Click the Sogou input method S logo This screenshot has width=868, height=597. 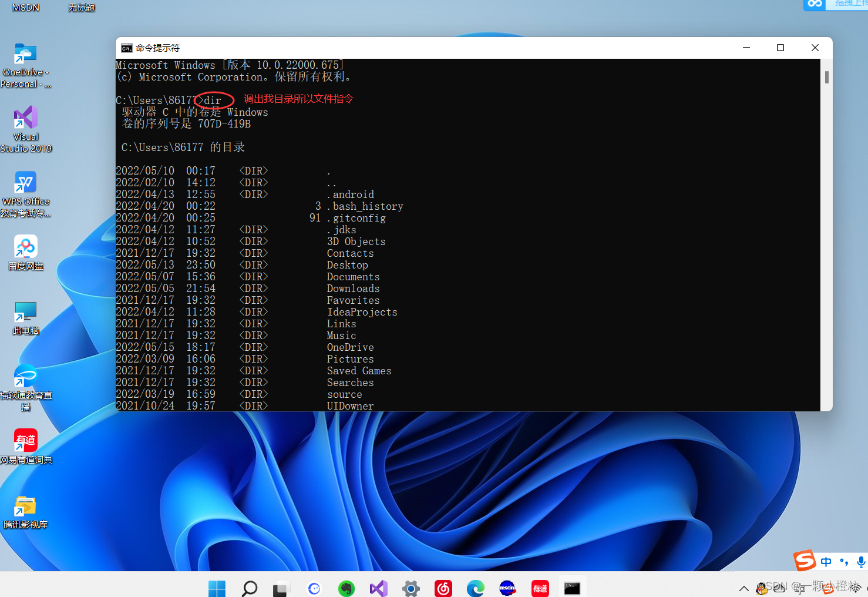coord(805,561)
